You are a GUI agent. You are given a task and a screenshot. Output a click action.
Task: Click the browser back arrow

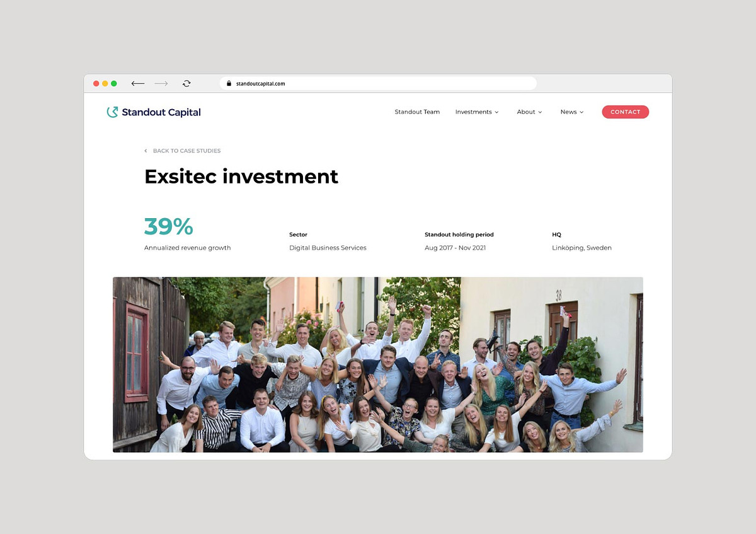click(x=138, y=83)
